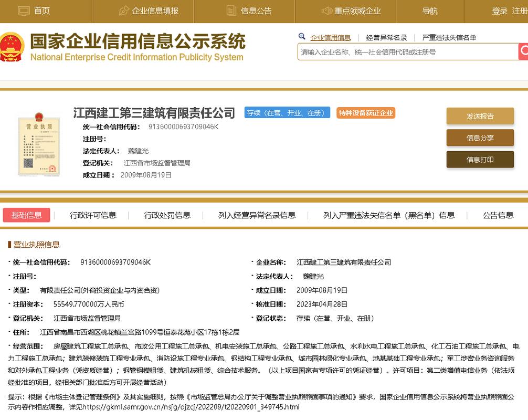Click the 特种设备获证企业 orange badge

[365, 112]
